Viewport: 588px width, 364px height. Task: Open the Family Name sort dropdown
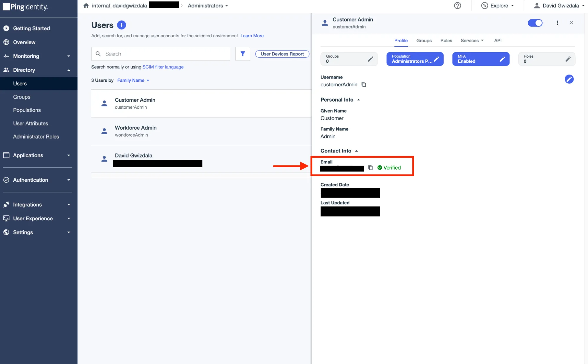(x=133, y=80)
